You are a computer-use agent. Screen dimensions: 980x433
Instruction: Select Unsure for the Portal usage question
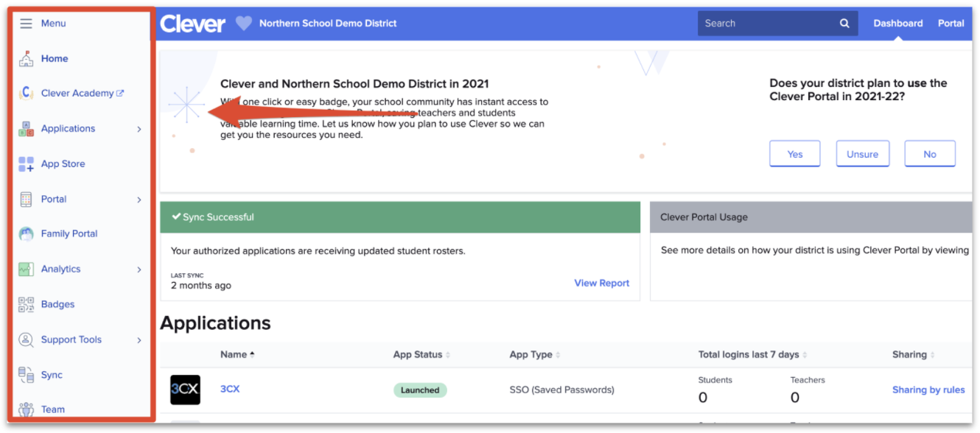point(862,153)
